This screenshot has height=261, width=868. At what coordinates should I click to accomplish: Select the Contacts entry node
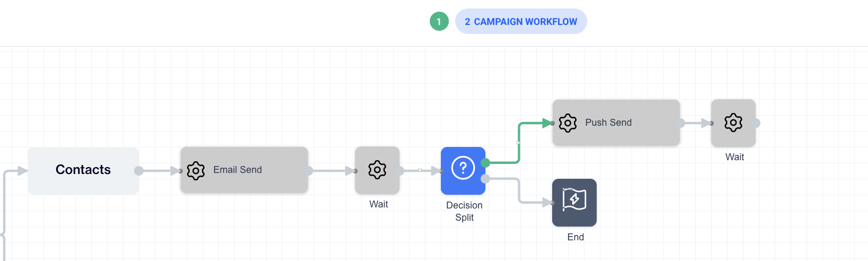click(83, 170)
